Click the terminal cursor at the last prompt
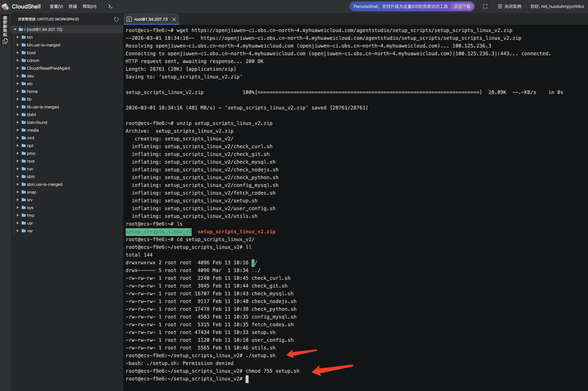 (247, 379)
